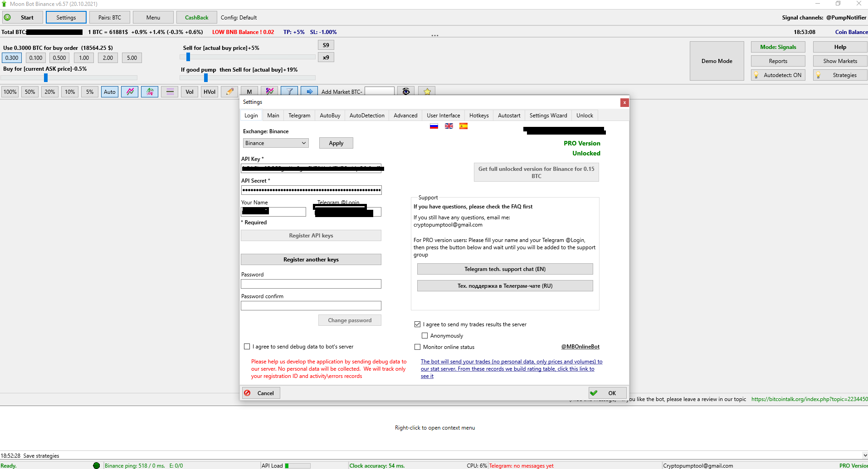Image resolution: width=868 pixels, height=469 pixels.
Task: Click the horizontal lines chart icon
Action: (170, 92)
